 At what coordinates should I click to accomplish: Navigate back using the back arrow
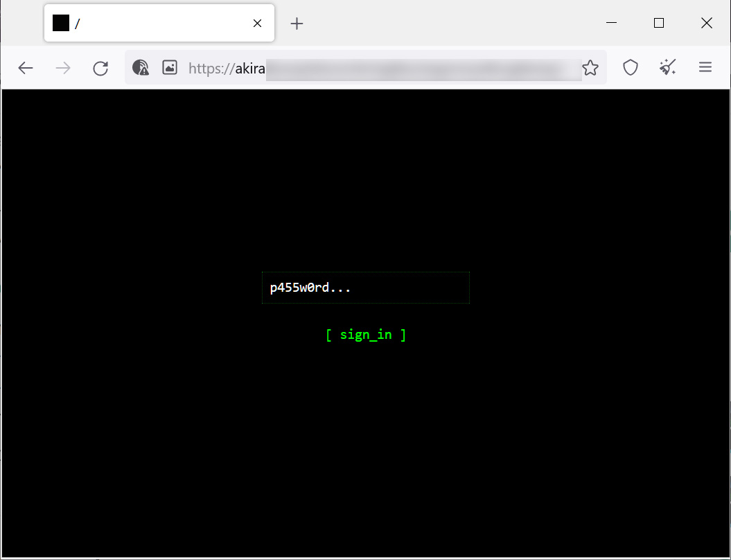point(25,67)
